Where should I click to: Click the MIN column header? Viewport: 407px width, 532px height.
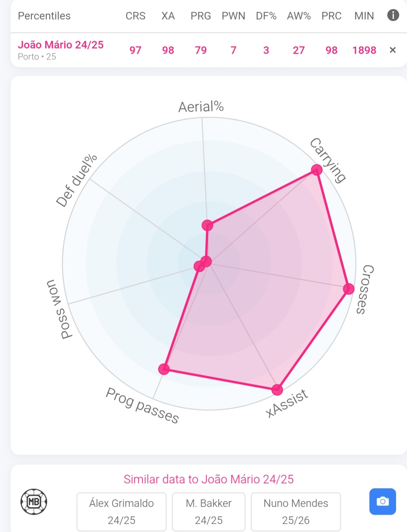click(x=364, y=16)
